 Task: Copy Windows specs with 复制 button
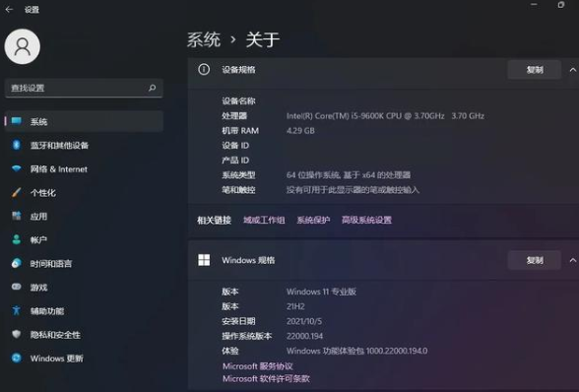pyautogui.click(x=535, y=260)
